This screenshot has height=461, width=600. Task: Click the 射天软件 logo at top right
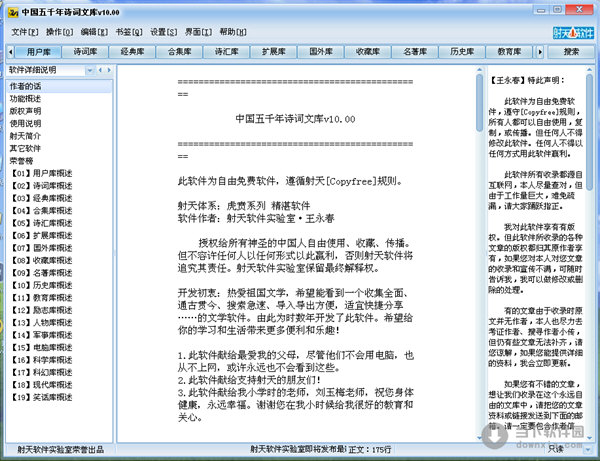pyautogui.click(x=573, y=33)
